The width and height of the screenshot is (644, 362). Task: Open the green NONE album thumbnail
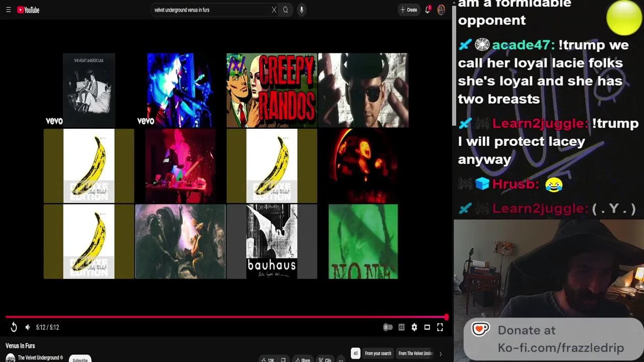[x=363, y=241]
